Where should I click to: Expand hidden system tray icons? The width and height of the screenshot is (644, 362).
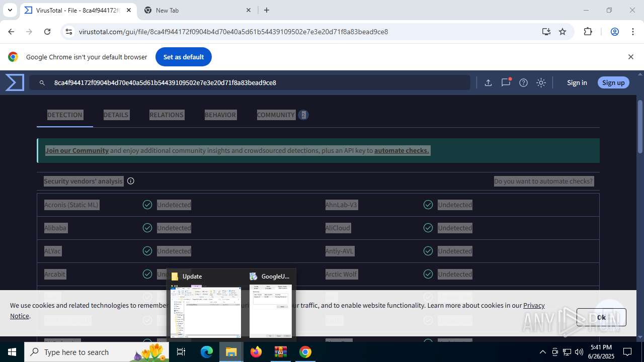[x=542, y=352]
